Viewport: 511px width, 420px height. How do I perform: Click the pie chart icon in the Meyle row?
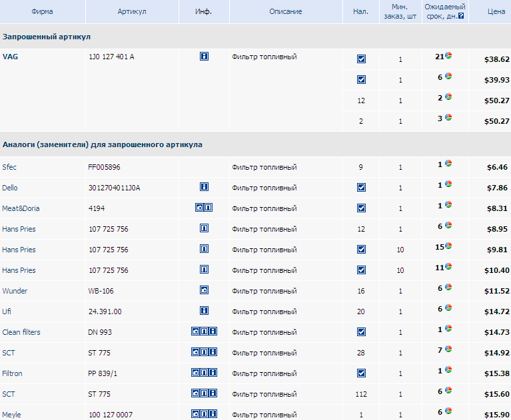pyautogui.click(x=448, y=411)
